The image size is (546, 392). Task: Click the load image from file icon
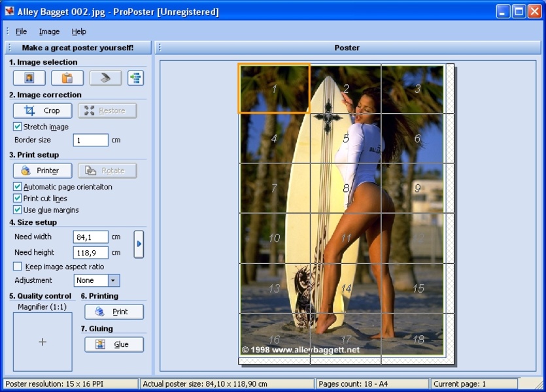29,78
